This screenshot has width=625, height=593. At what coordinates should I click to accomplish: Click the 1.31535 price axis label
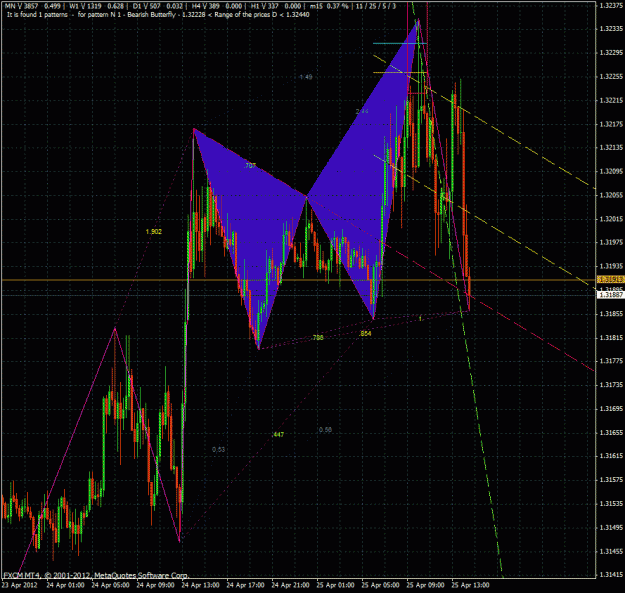[611, 504]
